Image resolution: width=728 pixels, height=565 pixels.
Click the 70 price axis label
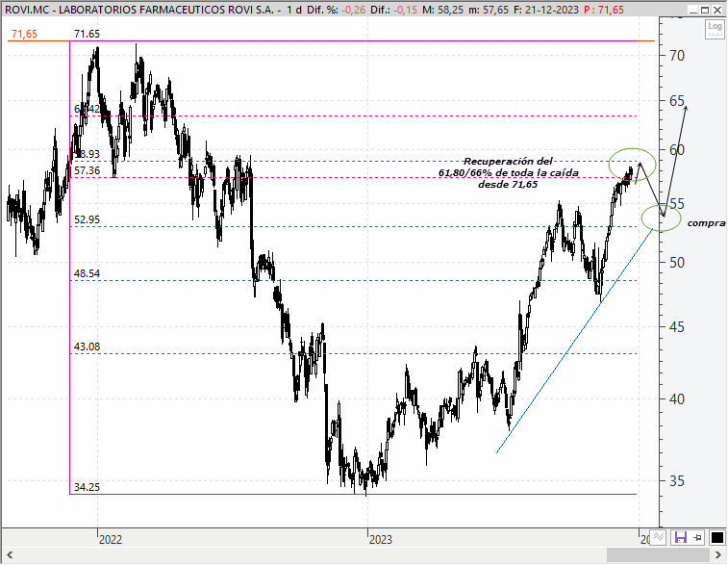pos(677,56)
